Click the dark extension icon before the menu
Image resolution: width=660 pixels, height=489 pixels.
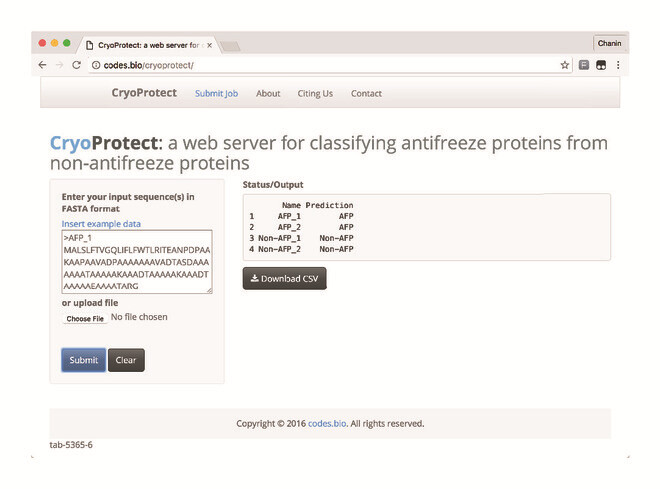(x=601, y=65)
